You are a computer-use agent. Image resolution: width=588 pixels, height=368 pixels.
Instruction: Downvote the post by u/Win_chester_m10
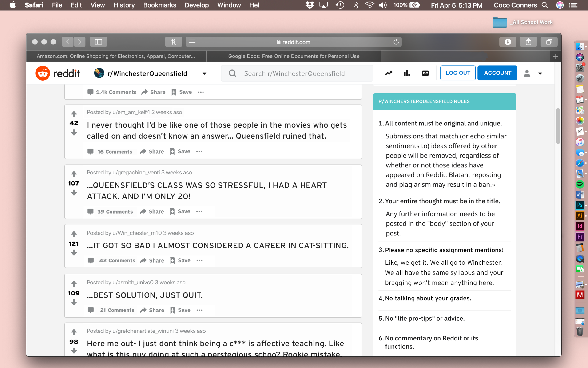coord(74,253)
